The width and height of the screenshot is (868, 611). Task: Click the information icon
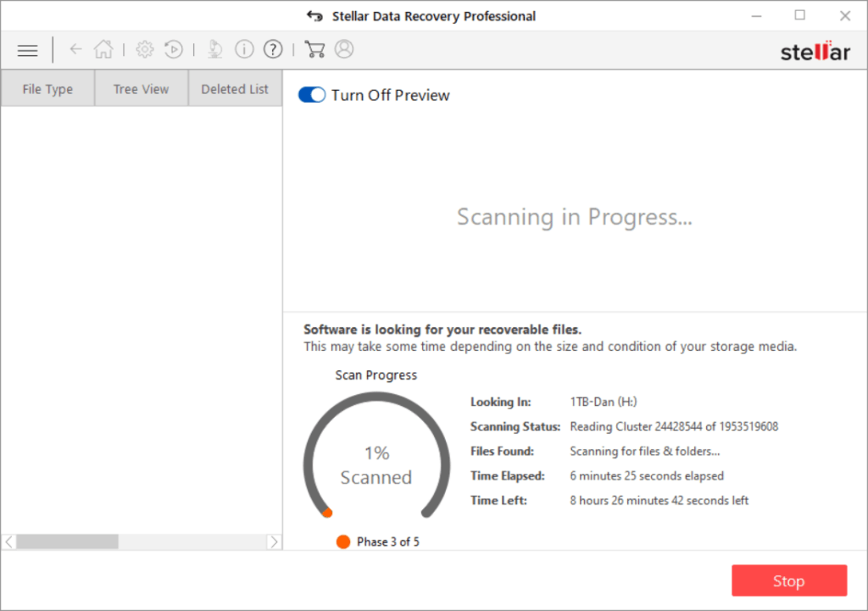[x=244, y=50]
